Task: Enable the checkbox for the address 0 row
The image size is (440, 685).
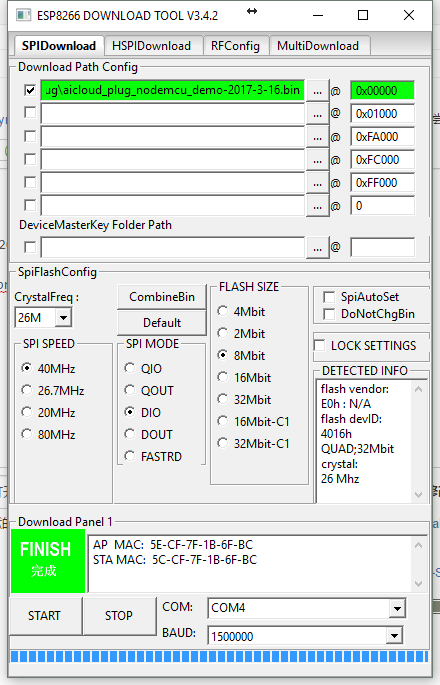Action: [x=30, y=205]
